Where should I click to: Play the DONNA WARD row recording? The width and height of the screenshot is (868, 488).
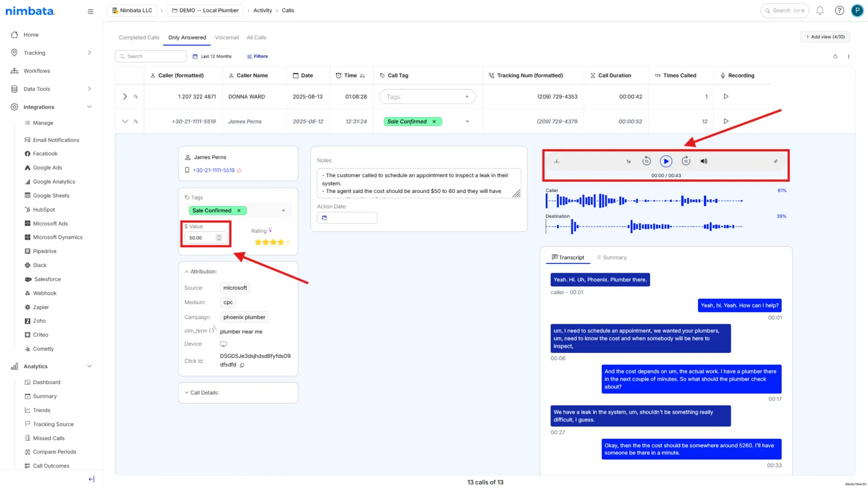(x=726, y=97)
